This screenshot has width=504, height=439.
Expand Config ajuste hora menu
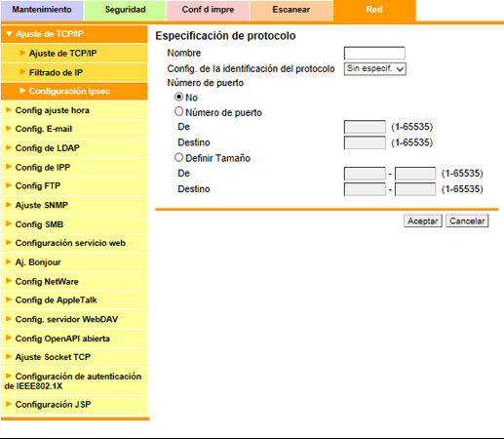pyautogui.click(x=74, y=110)
